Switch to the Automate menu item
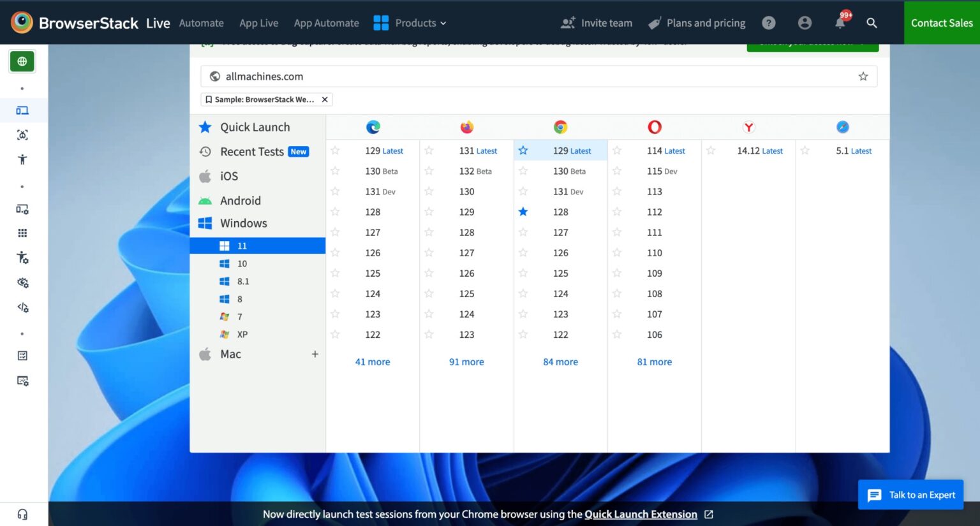This screenshot has height=526, width=980. [201, 22]
